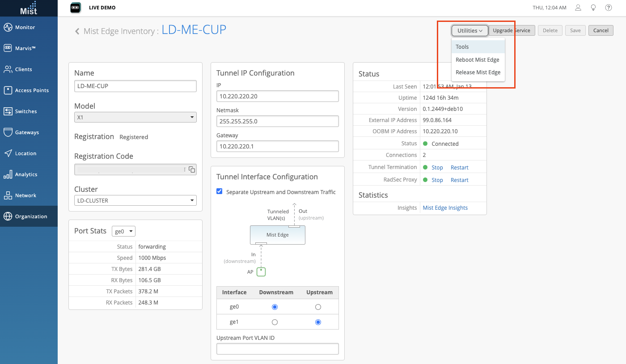Choose Tools from Utilities menu
626x364 pixels.
[478, 47]
